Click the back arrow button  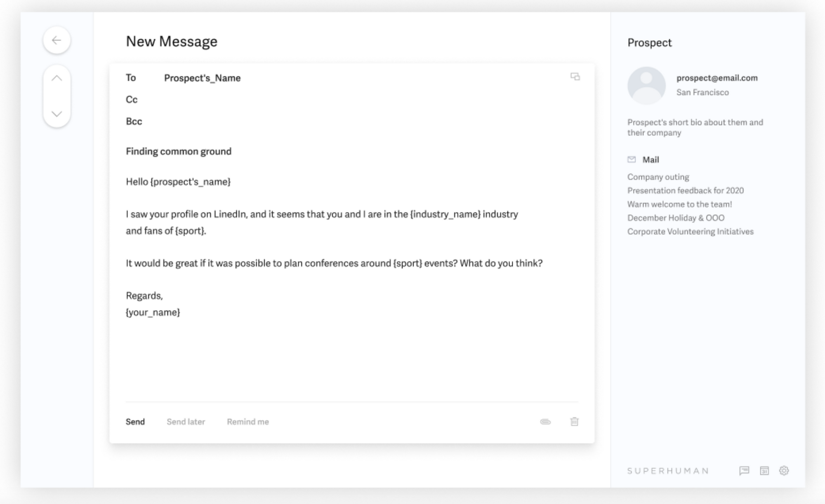(x=57, y=40)
